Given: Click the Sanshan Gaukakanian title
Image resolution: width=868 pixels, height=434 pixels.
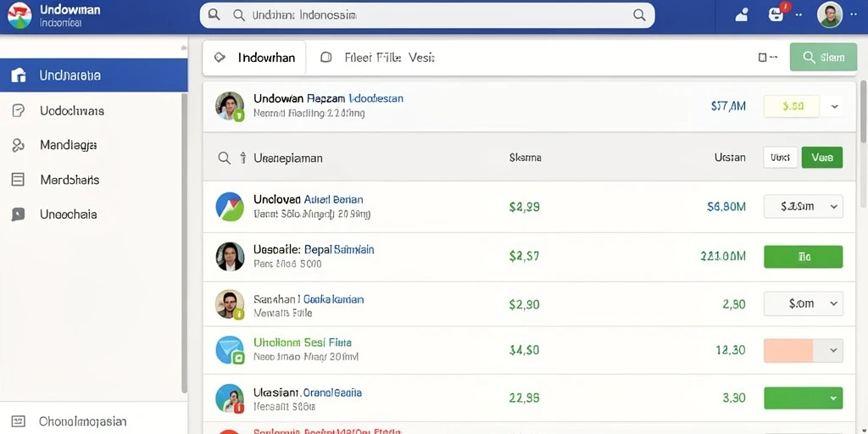Looking at the screenshot, I should click(x=309, y=299).
